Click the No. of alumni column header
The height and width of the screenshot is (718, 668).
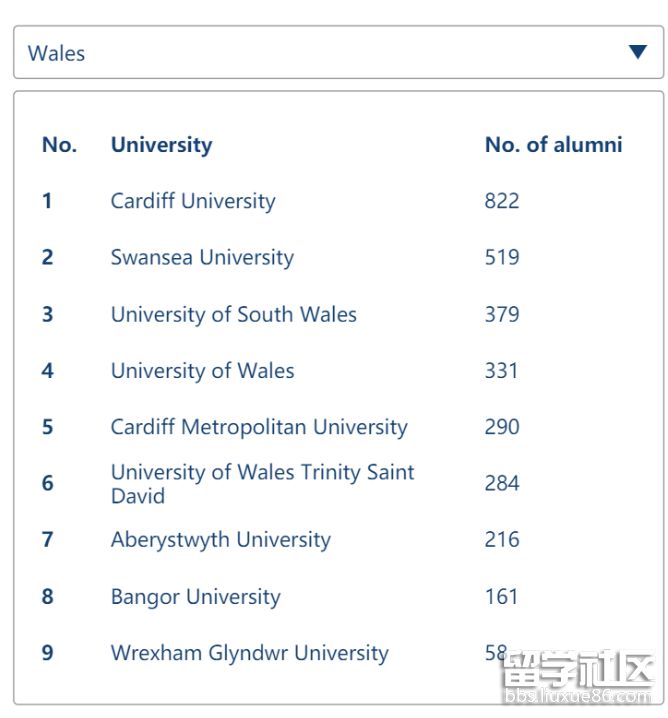tap(553, 145)
